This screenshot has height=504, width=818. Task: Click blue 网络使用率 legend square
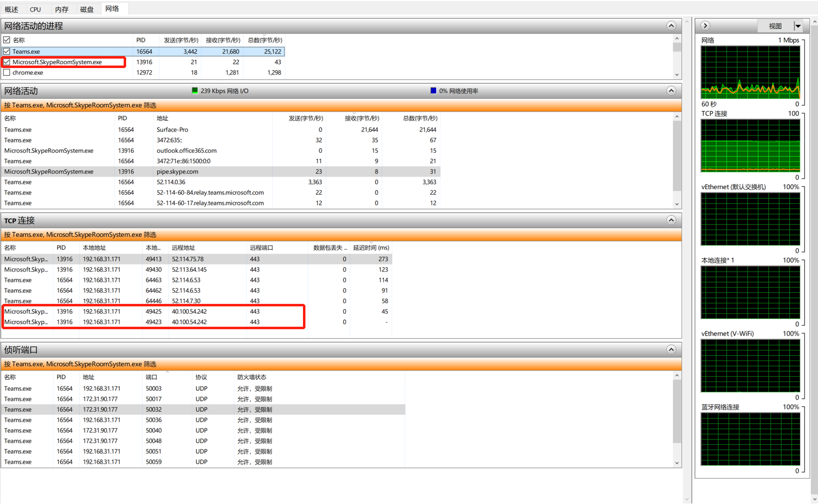tap(433, 90)
